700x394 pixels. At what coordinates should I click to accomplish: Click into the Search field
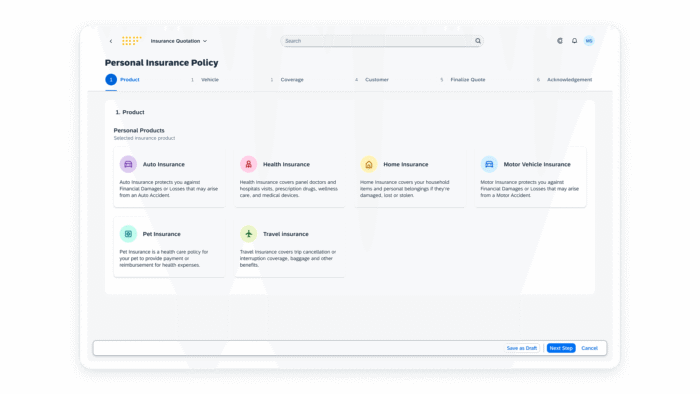click(377, 41)
